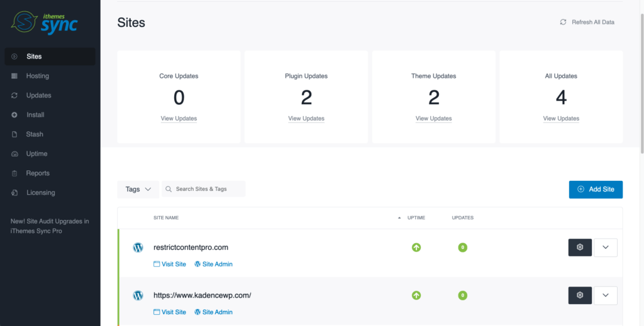The height and width of the screenshot is (326, 644).
Task: Click the Plugin Updates count 2
Action: 306,98
